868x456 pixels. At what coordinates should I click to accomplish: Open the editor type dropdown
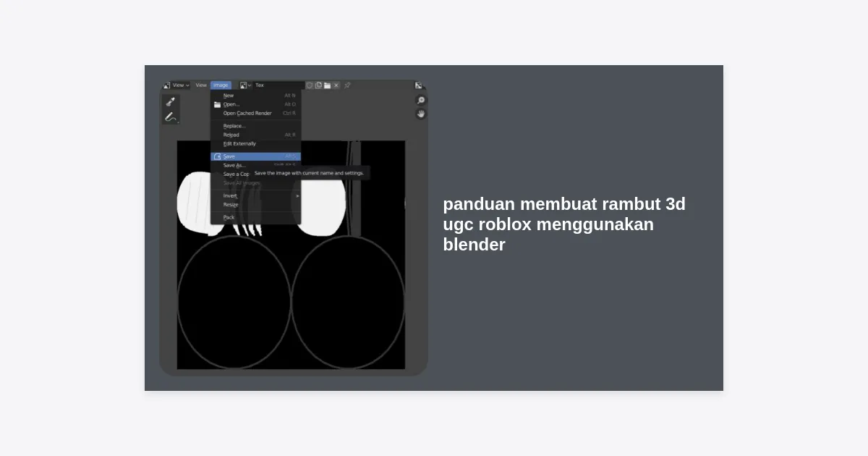(166, 85)
